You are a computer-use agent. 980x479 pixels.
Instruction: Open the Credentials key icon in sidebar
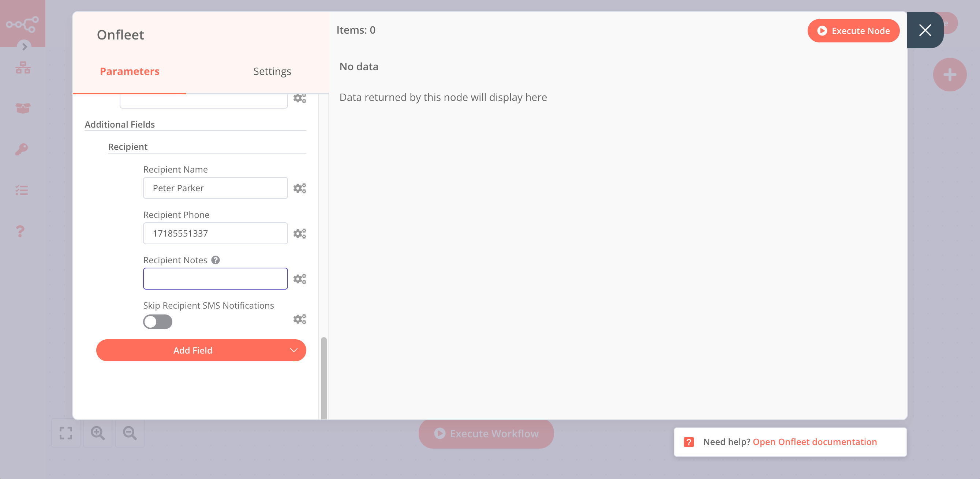[x=22, y=149]
